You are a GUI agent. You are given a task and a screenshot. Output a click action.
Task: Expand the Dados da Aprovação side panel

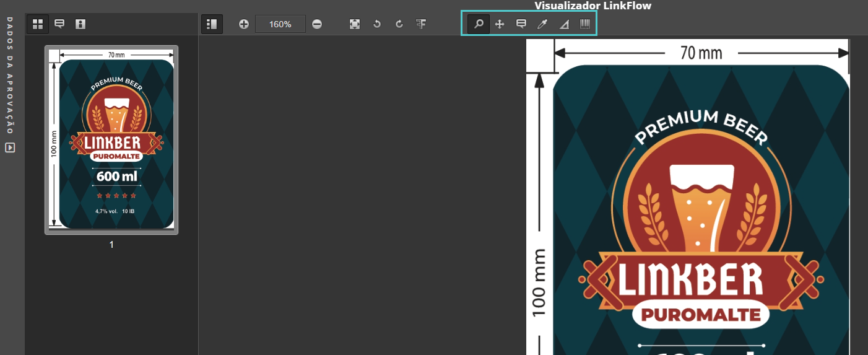tap(10, 76)
